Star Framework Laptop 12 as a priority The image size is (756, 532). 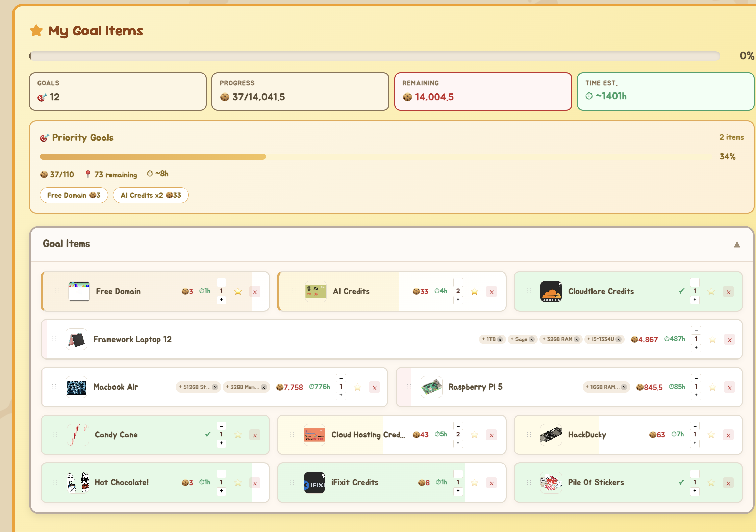[x=712, y=340]
